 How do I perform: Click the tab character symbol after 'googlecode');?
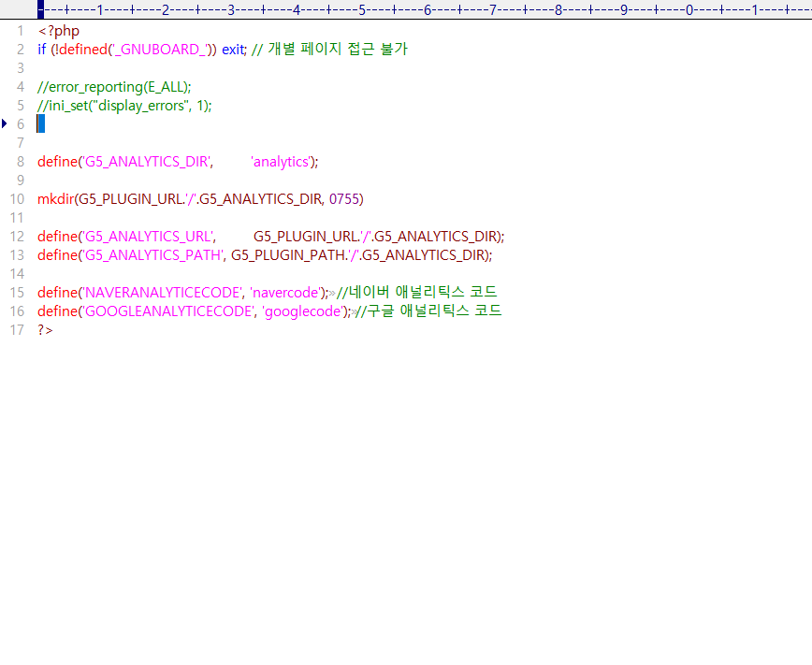pos(351,311)
